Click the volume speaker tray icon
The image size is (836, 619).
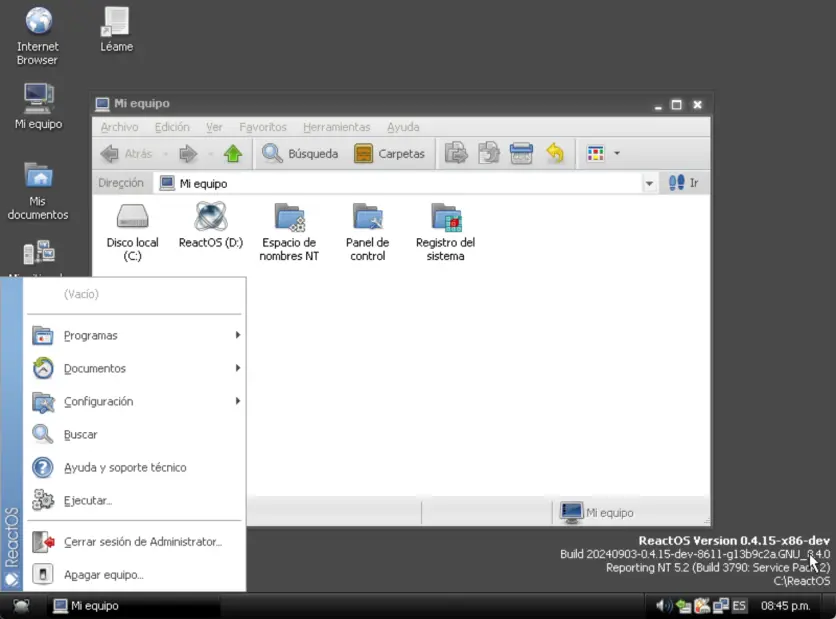[664, 606]
